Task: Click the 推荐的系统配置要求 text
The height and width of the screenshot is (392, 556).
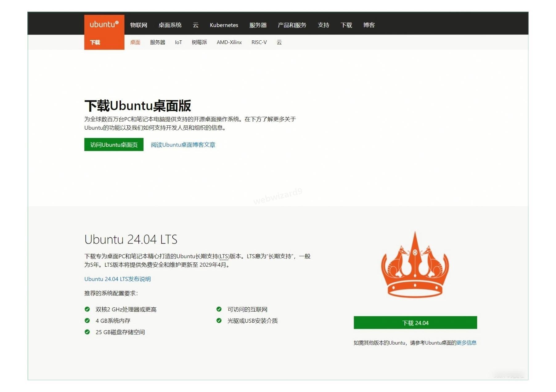Action: pyautogui.click(x=111, y=293)
